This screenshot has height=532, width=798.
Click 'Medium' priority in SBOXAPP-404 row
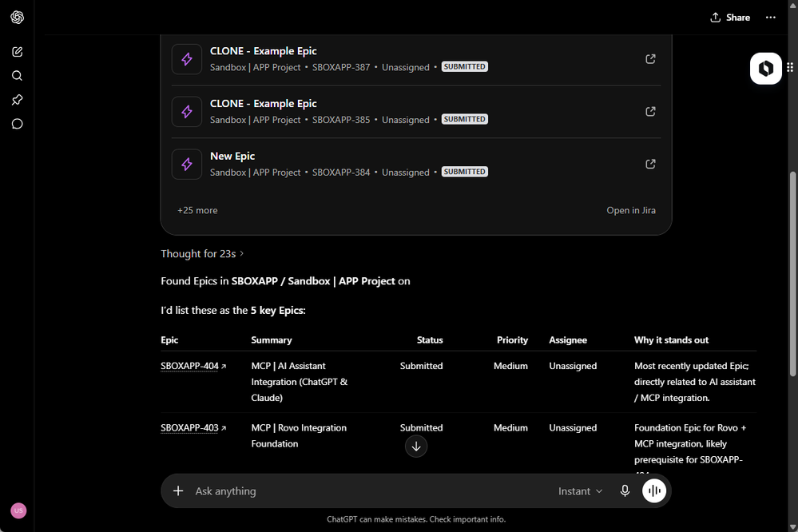[510, 366]
